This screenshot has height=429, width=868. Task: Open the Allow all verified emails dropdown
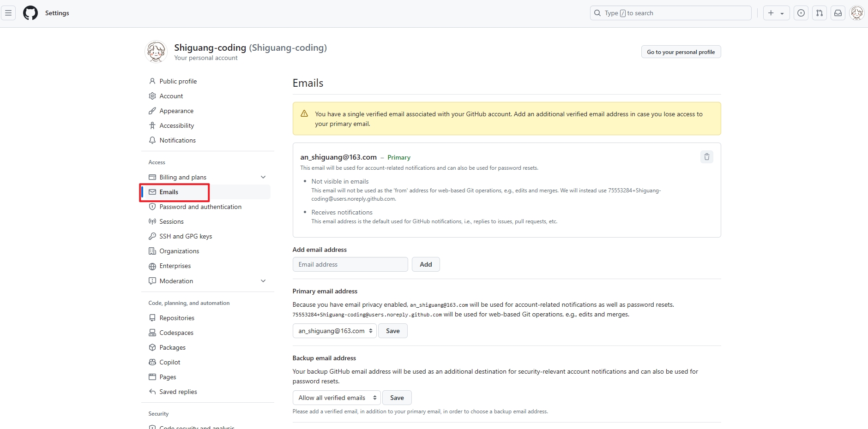tap(337, 398)
